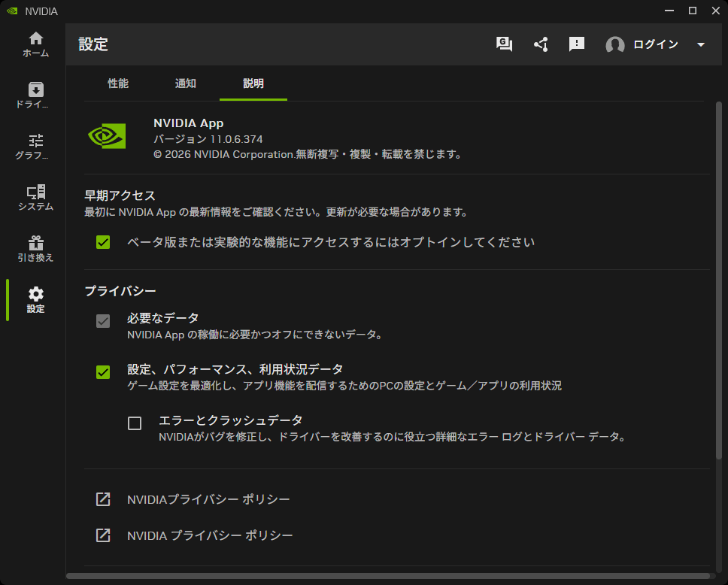Maximize the NVIDIA window

(x=692, y=11)
